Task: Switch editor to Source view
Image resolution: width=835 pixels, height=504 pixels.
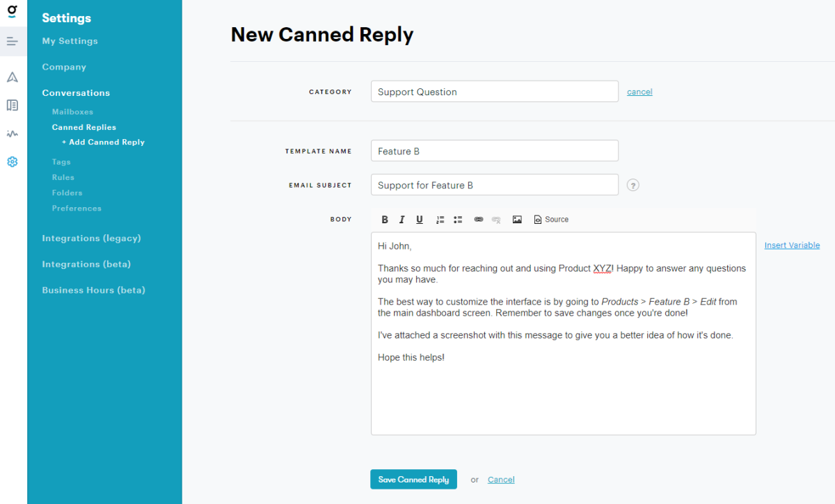Action: click(x=551, y=220)
